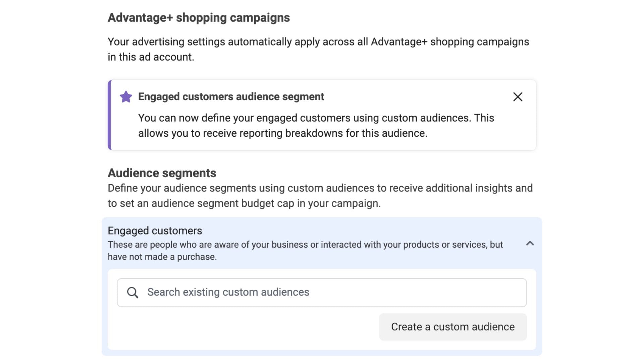
Task: Click the purple accent bar on notice banner
Action: point(109,115)
